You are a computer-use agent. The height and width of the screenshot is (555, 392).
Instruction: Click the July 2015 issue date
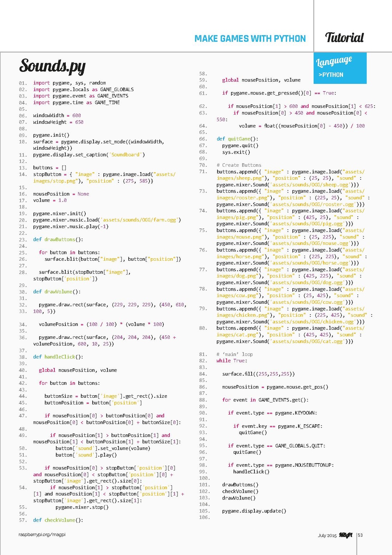pos(327,535)
